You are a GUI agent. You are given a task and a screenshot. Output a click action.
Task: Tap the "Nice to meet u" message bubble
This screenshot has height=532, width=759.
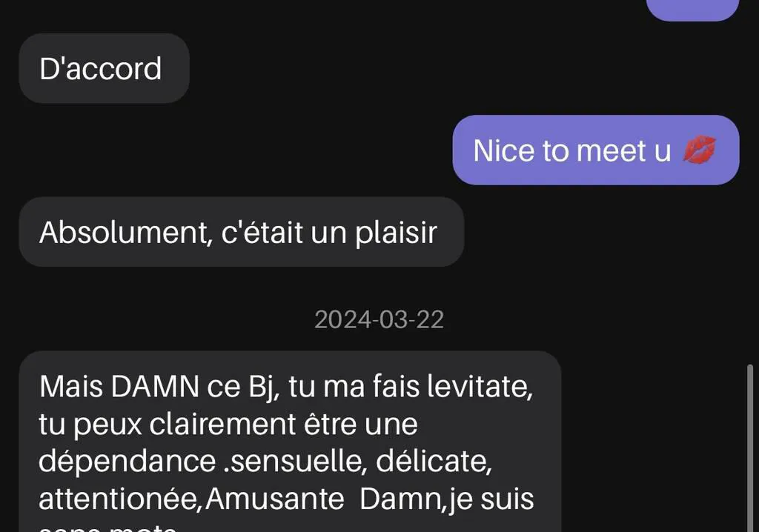(596, 150)
